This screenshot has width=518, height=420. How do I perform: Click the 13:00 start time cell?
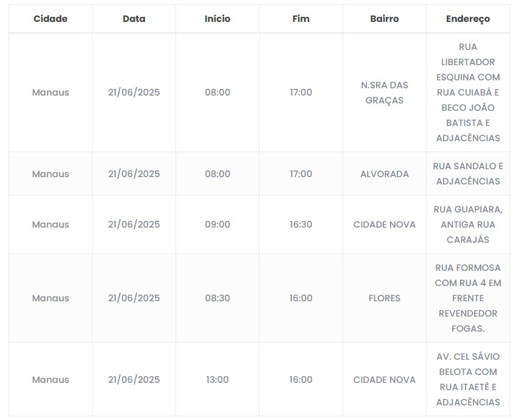[218, 380]
